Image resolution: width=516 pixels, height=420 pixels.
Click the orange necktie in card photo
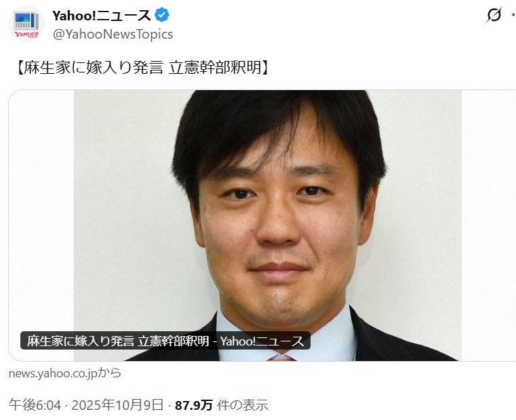pos(281,358)
